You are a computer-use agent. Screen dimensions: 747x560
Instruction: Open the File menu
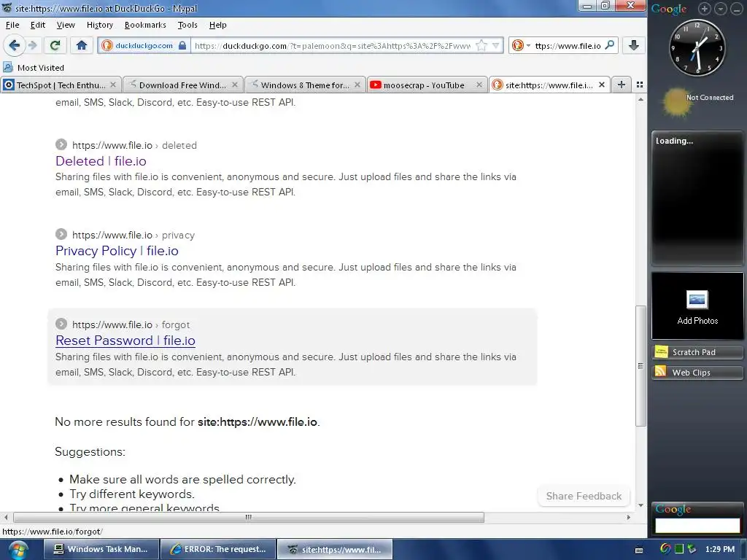click(12, 25)
